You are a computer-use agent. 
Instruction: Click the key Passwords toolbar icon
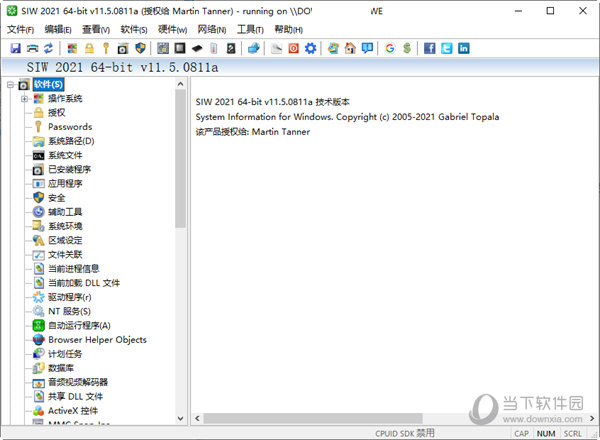pos(106,48)
